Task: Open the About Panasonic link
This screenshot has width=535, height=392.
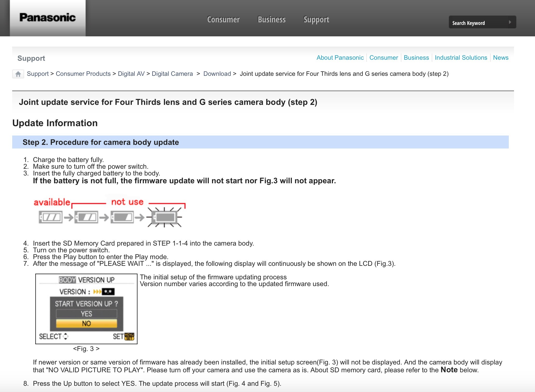Action: coord(340,58)
